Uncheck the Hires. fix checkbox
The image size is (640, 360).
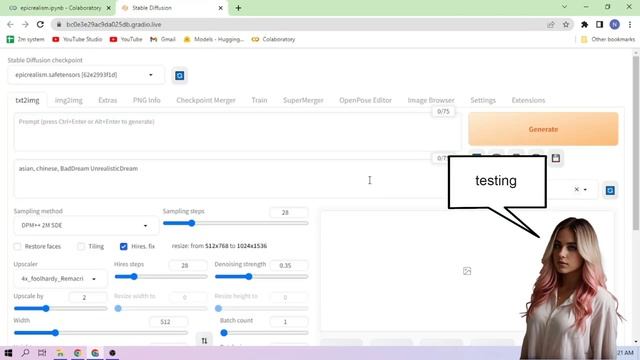pyautogui.click(x=123, y=247)
